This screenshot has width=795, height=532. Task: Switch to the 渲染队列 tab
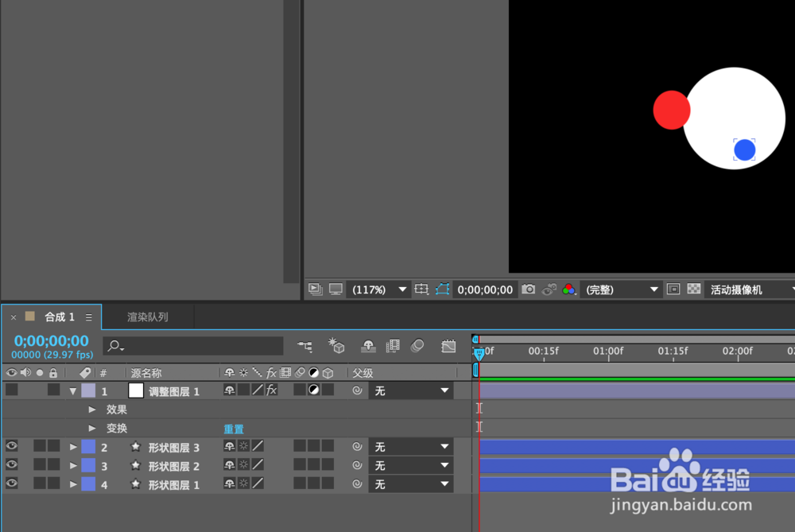pyautogui.click(x=148, y=317)
